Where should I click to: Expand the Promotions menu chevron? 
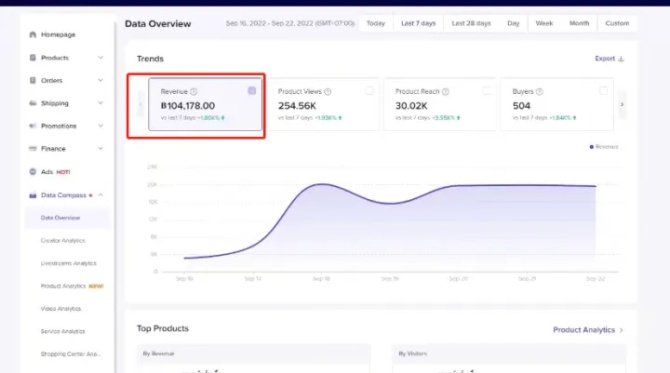(100, 126)
